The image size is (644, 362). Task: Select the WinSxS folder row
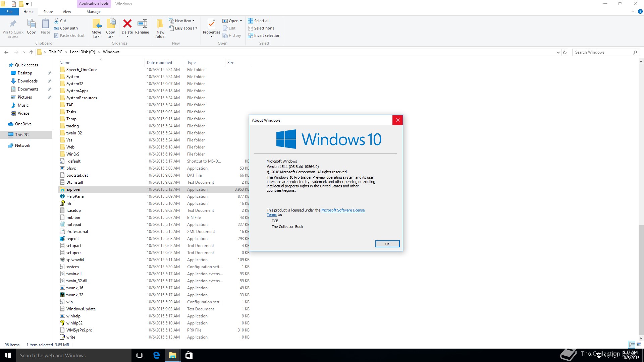(x=154, y=154)
